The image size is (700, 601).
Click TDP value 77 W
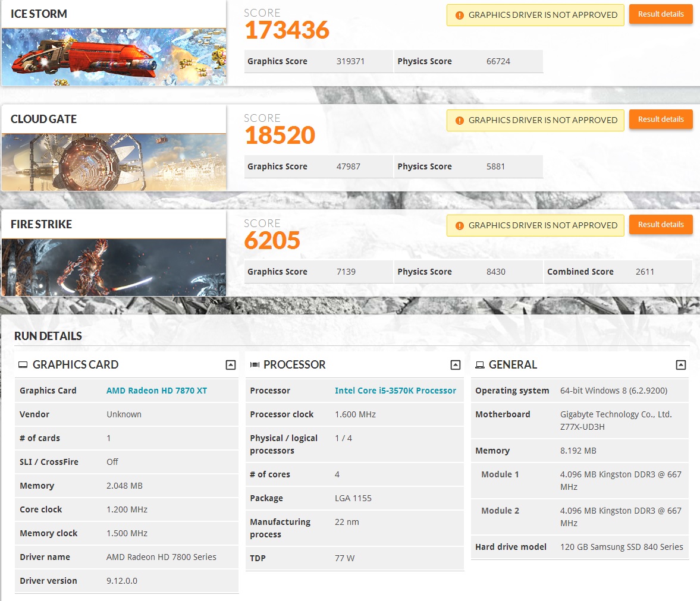click(x=344, y=559)
